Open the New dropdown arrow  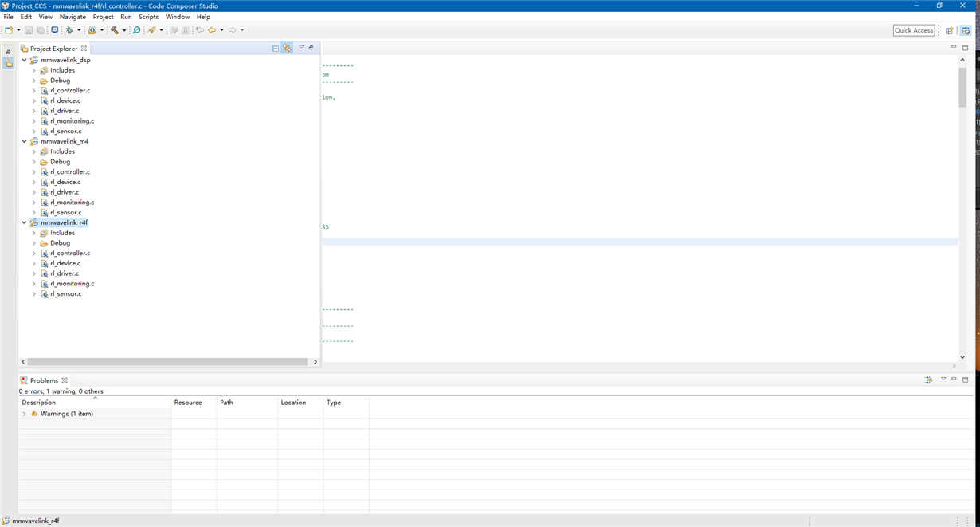pyautogui.click(x=18, y=30)
